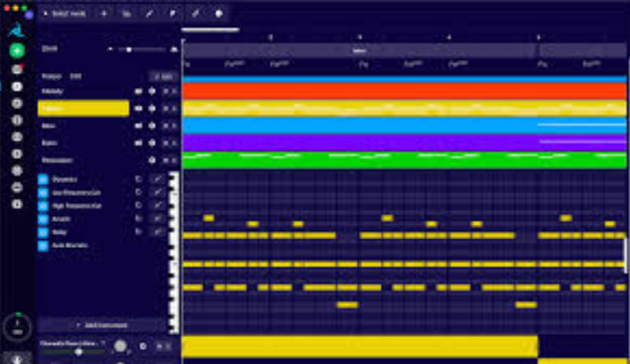Click draw pencil icon on Dynamics row

point(157,179)
